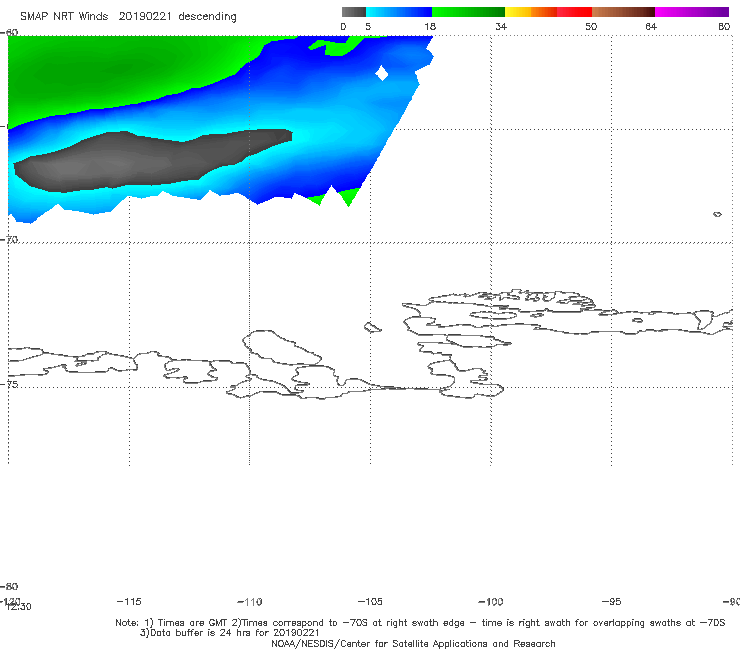Click the 'Data buffer is 24 hrs' note line
This screenshot has height=650, width=740.
230,633
